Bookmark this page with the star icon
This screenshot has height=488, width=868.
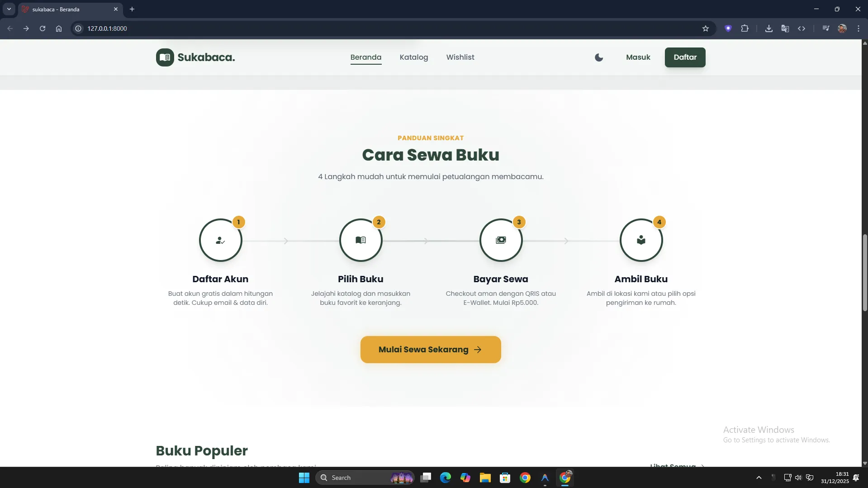tap(705, 28)
